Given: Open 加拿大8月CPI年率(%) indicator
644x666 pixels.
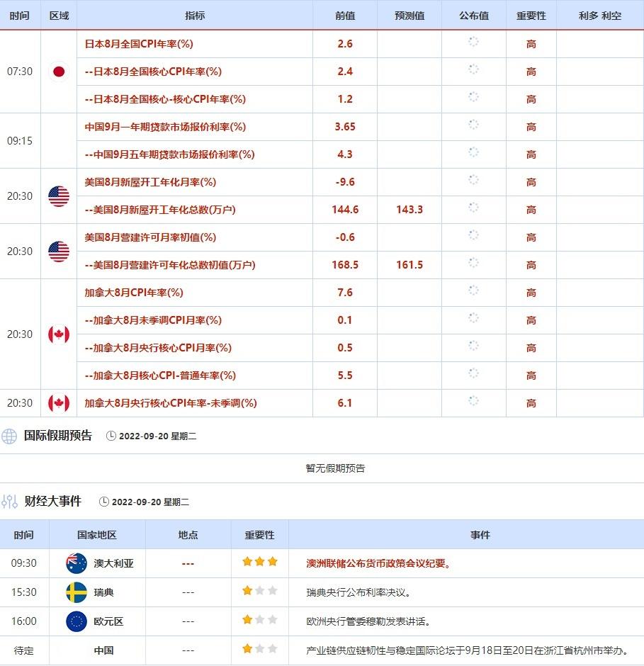Looking at the screenshot, I should (x=134, y=293).
